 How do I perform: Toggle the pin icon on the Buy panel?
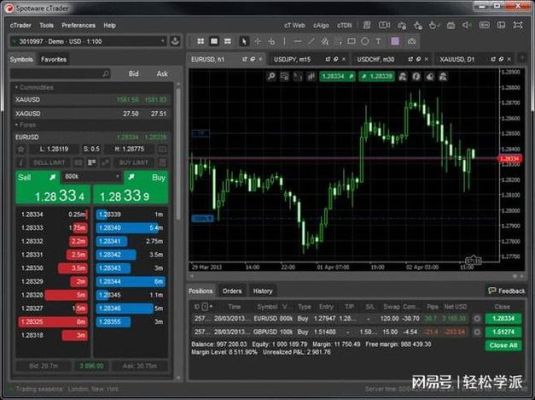[131, 177]
